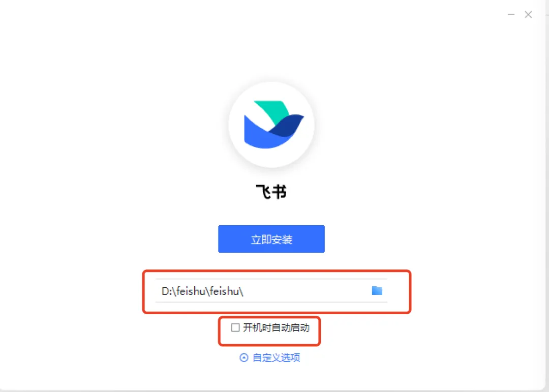
Task: Minimize the Feishu installer window
Action: pyautogui.click(x=511, y=14)
